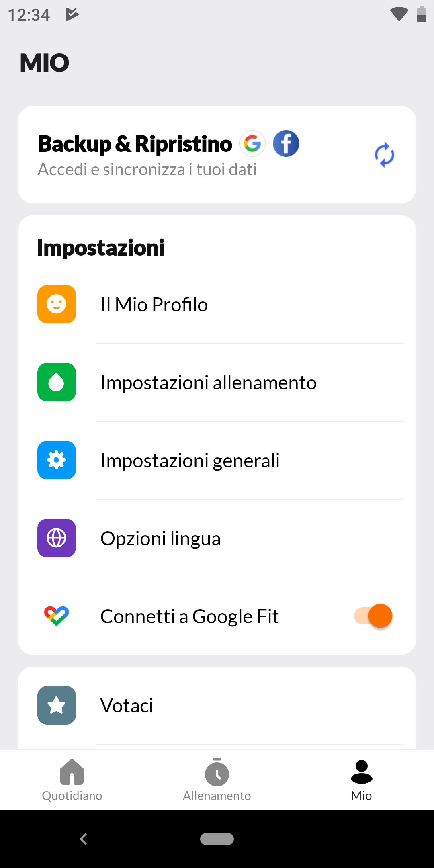The width and height of the screenshot is (434, 868).
Task: Tap Backup & Ripristino heading
Action: pyautogui.click(x=135, y=144)
